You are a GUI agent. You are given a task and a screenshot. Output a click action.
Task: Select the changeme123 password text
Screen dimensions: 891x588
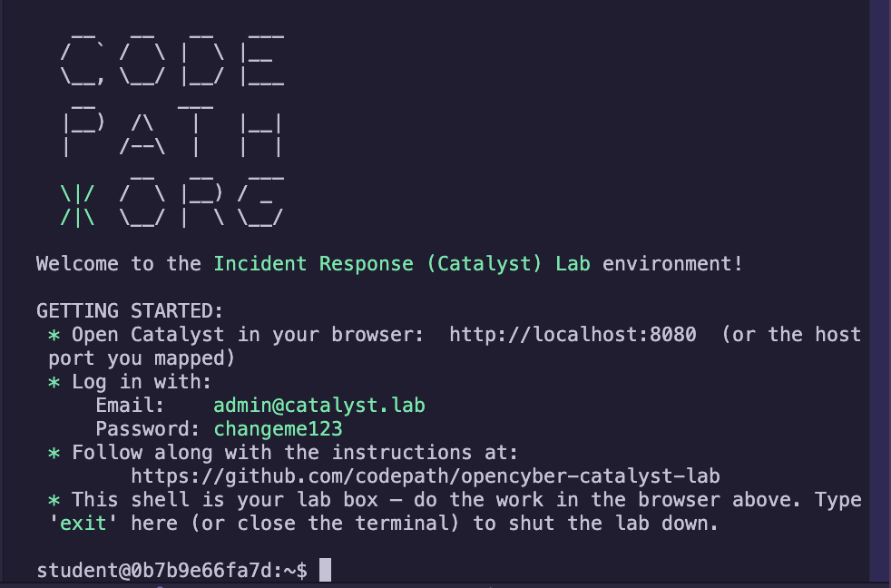click(x=278, y=429)
